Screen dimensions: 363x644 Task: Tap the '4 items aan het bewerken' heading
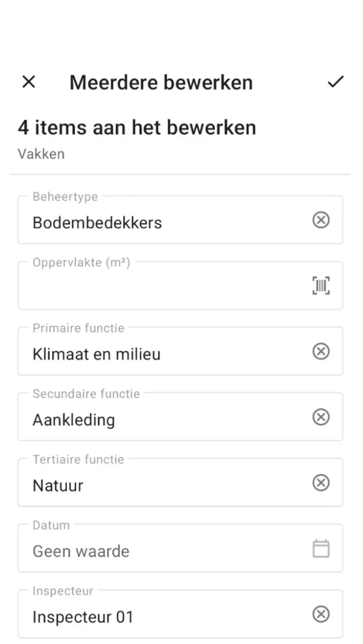(137, 127)
